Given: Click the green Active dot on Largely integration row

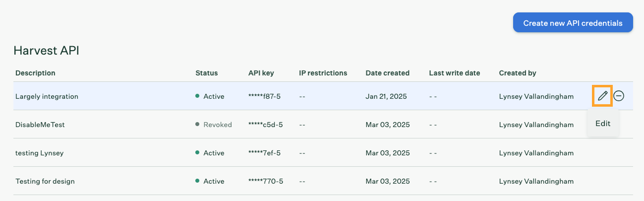Looking at the screenshot, I should pyautogui.click(x=197, y=96).
